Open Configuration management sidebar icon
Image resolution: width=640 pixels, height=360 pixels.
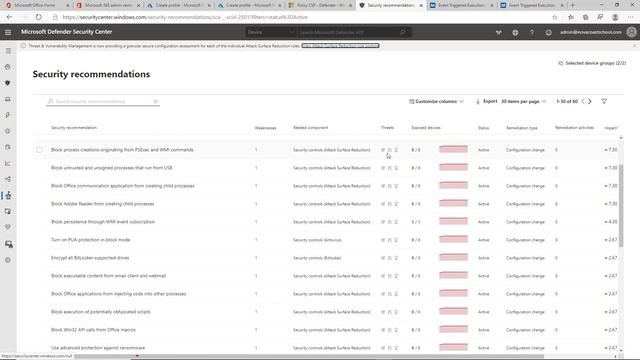(9, 244)
